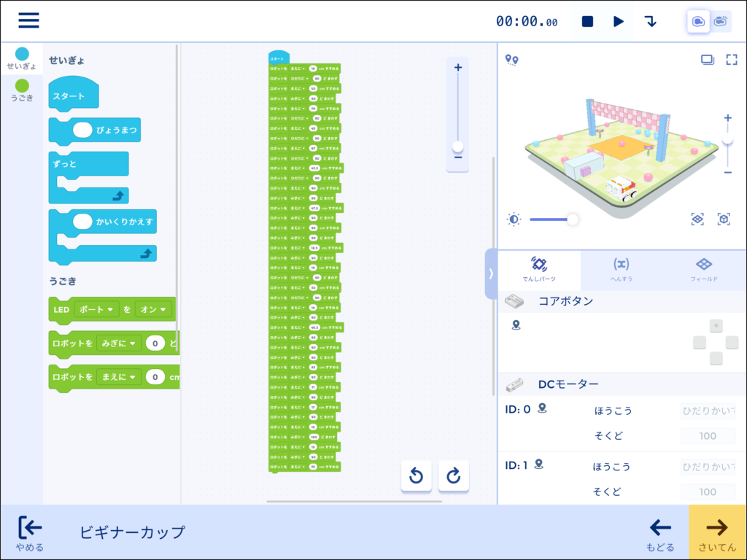
Task: Switch to the フィールド tab
Action: click(704, 269)
